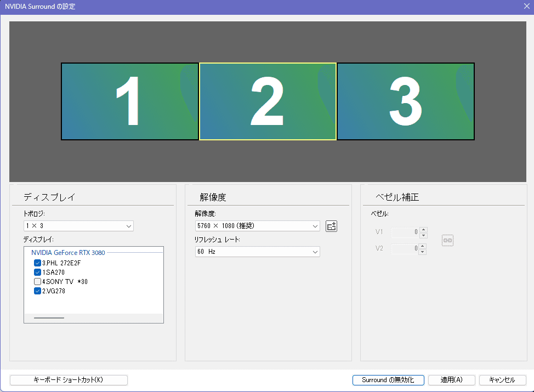
Task: Click the 適用(A) apply button
Action: (x=452, y=380)
